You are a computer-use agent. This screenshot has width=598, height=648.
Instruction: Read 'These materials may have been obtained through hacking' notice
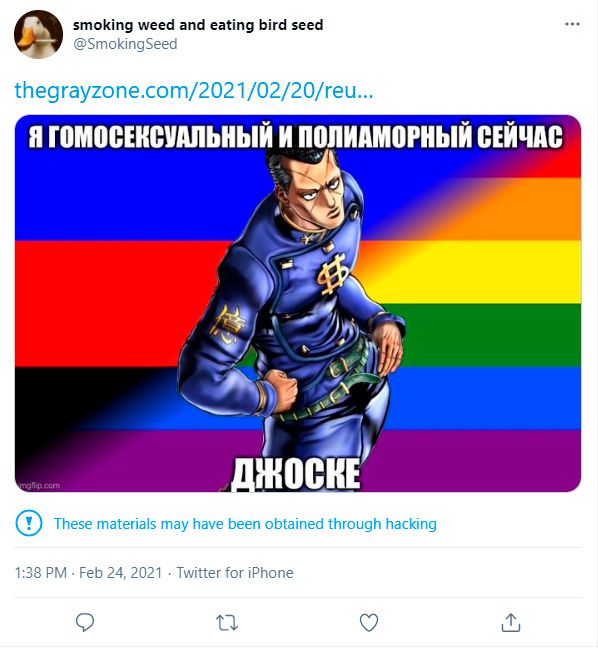coord(245,524)
